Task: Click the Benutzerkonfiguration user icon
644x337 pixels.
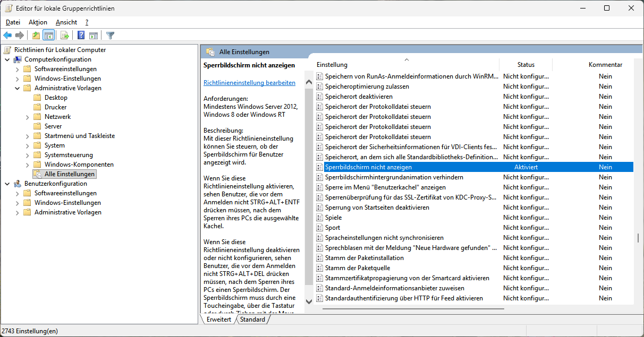Action: (18, 184)
